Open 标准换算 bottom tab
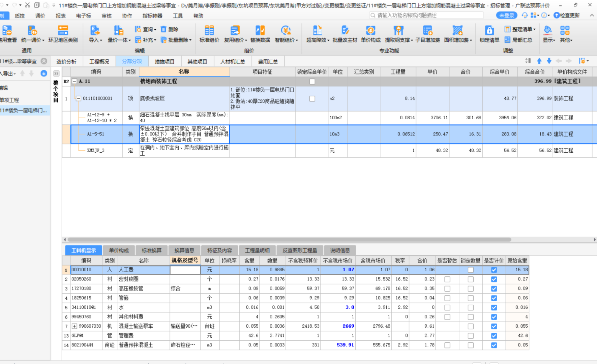This screenshot has height=364, width=597. click(151, 250)
